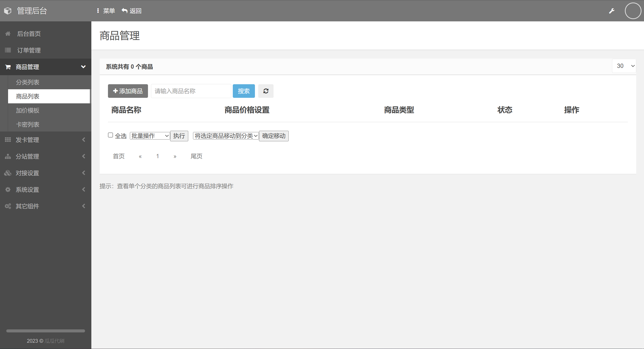
Task: Open the 批量操作 dropdown
Action: pyautogui.click(x=150, y=136)
